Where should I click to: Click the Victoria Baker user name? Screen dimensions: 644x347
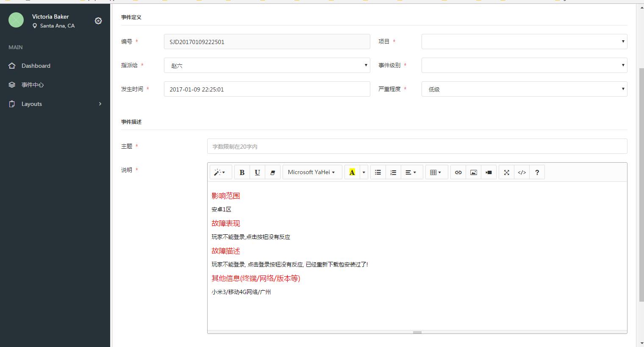pyautogui.click(x=50, y=17)
